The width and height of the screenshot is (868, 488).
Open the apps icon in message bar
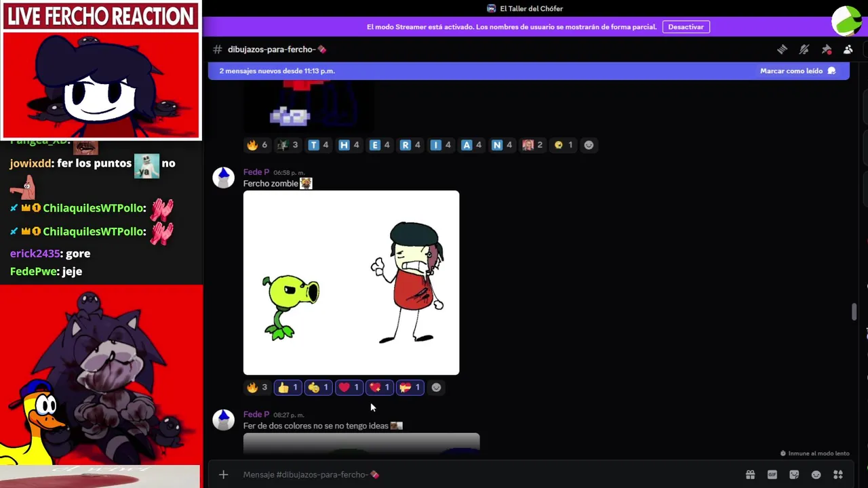[838, 474]
